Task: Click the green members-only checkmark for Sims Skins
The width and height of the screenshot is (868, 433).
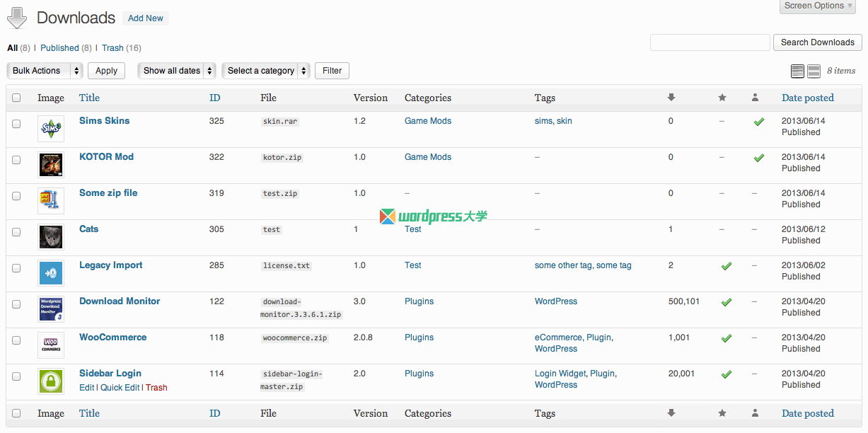Action: (759, 122)
